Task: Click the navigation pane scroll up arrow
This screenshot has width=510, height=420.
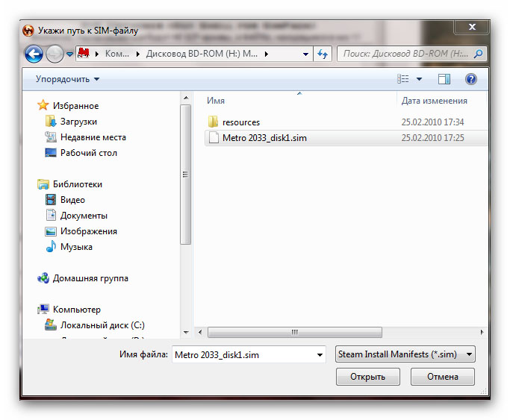Action: [x=186, y=98]
